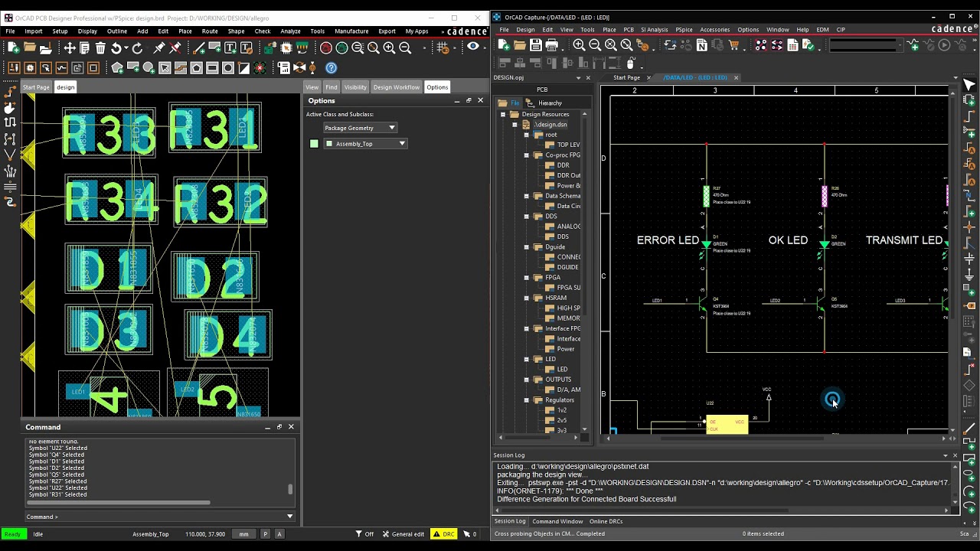
Task: Open the PSpice menu in Capture
Action: 684,30
